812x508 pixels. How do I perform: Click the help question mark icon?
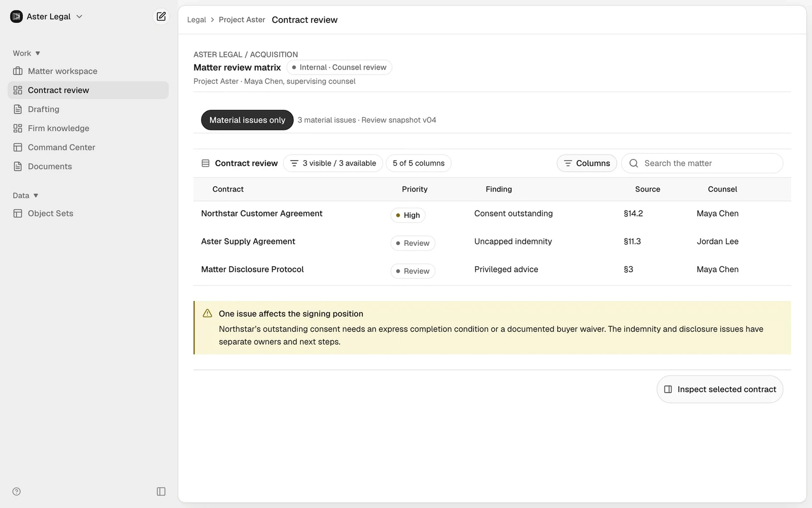(x=16, y=491)
